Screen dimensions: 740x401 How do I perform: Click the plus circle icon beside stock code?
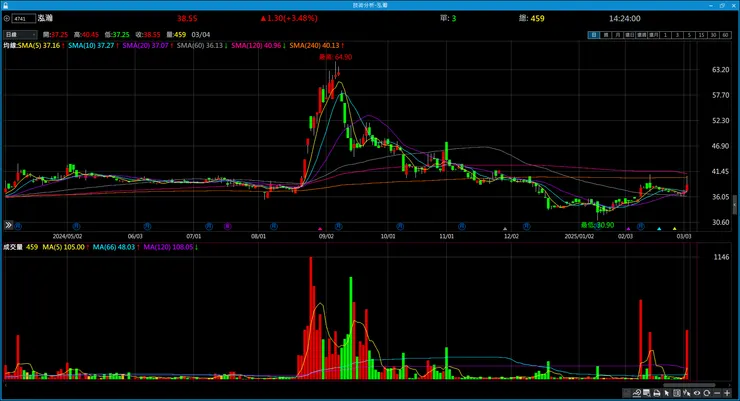click(x=7, y=18)
